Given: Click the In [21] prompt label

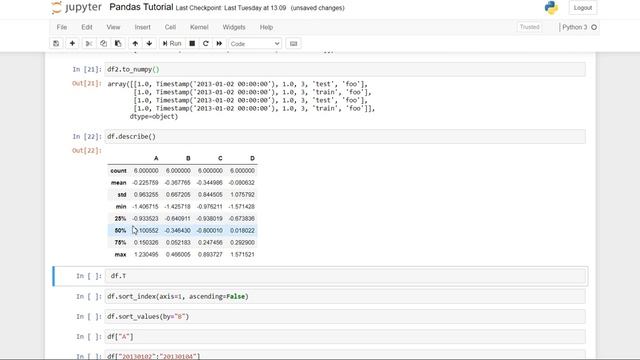Looking at the screenshot, I should pos(87,69).
